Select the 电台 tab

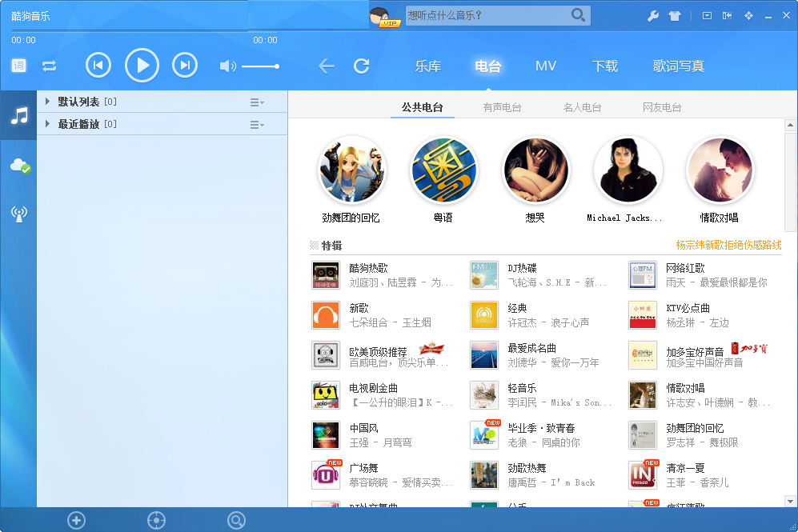(488, 66)
